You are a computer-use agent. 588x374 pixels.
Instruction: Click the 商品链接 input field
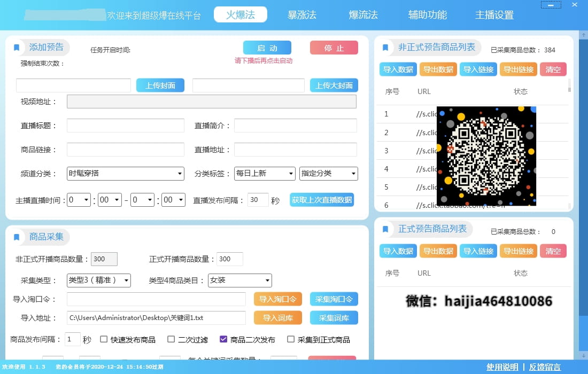[x=125, y=150]
